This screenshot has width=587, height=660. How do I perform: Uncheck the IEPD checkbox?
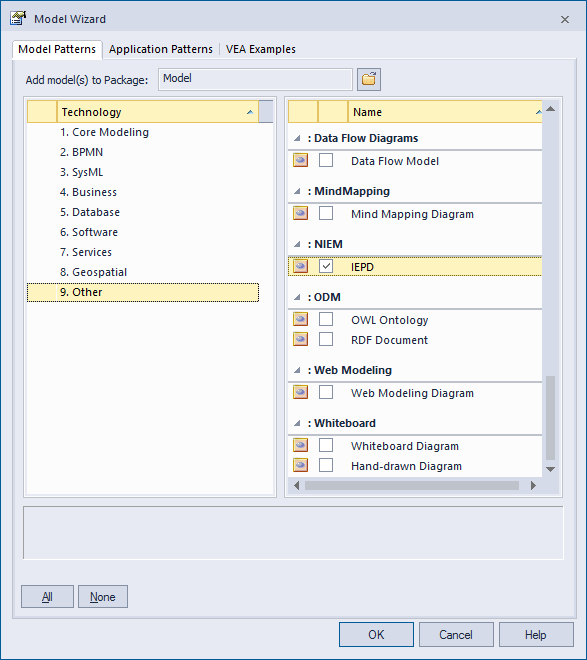tap(326, 266)
